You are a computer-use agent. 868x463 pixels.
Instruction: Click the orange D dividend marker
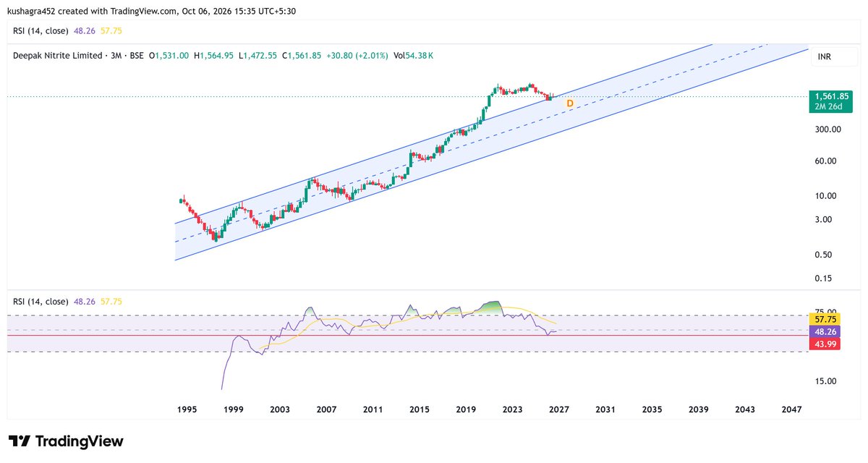tap(569, 104)
